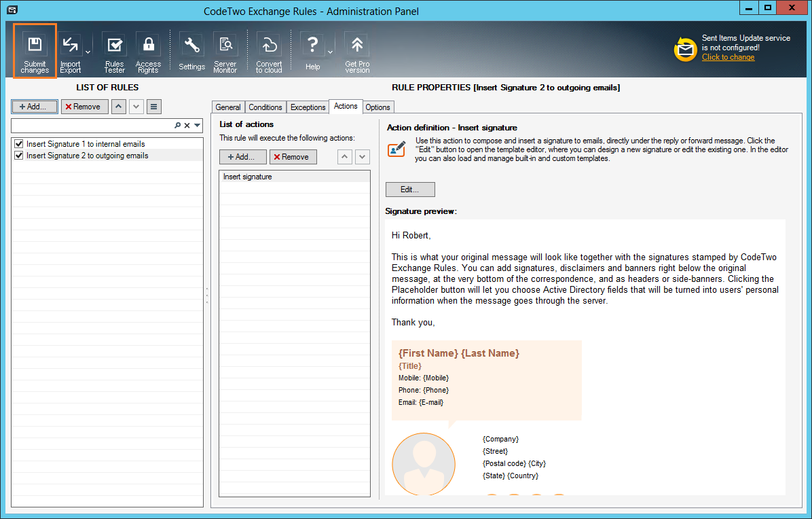The width and height of the screenshot is (812, 519).
Task: Select Convert to cloud
Action: pos(269,52)
